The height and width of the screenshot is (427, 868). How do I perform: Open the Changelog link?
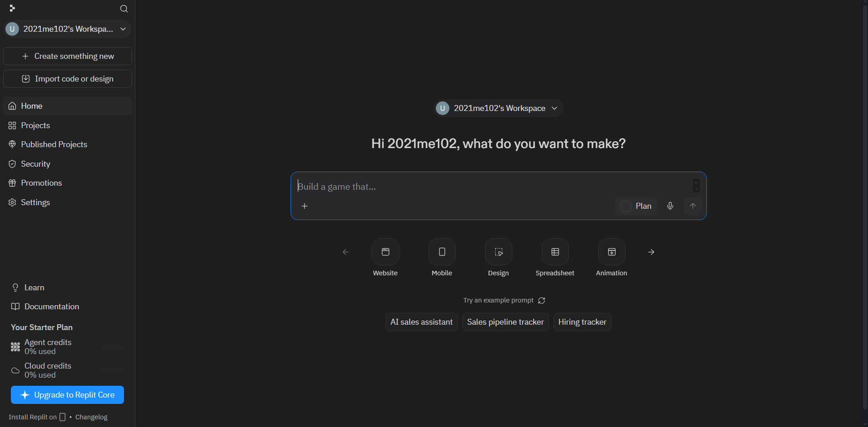91,417
